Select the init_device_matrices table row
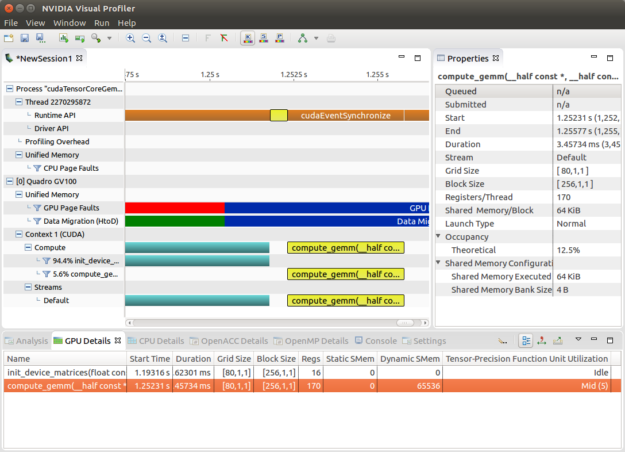The image size is (625, 452). coord(312,373)
